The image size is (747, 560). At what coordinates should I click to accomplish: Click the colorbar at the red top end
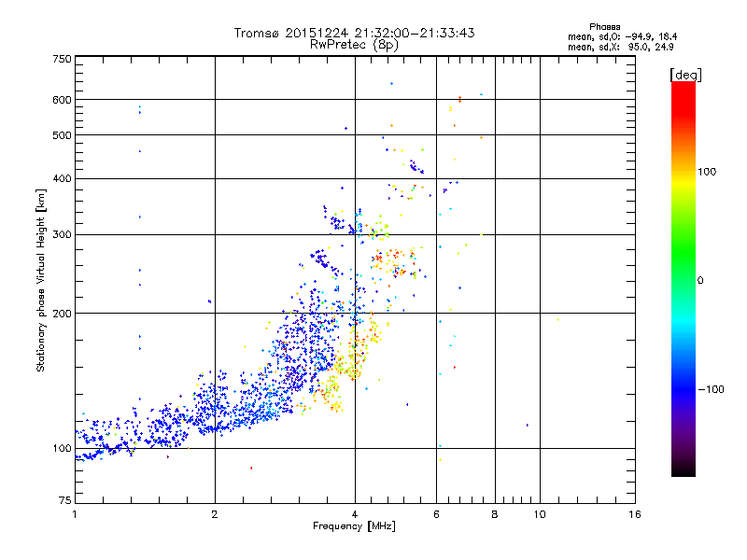click(684, 86)
